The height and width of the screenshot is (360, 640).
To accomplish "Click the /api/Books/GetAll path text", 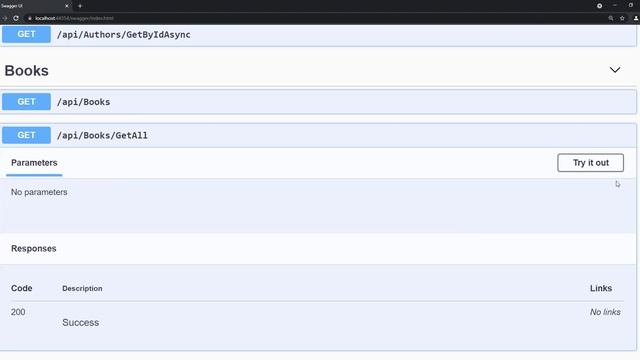I will 102,136.
